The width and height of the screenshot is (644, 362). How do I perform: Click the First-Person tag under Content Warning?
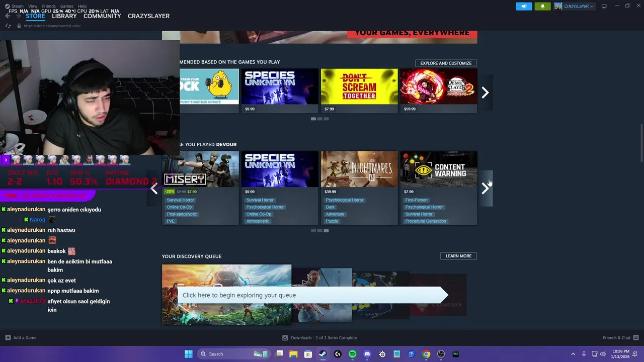pyautogui.click(x=416, y=200)
